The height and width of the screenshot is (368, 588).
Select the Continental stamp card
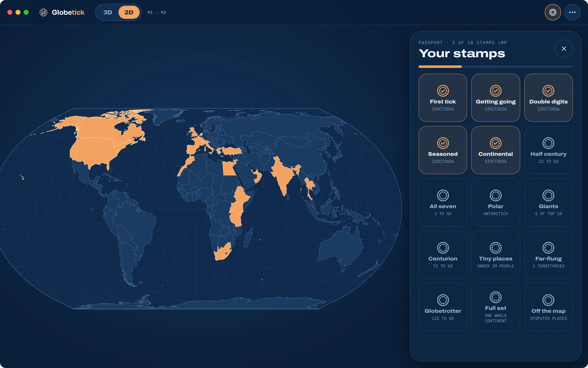point(495,150)
